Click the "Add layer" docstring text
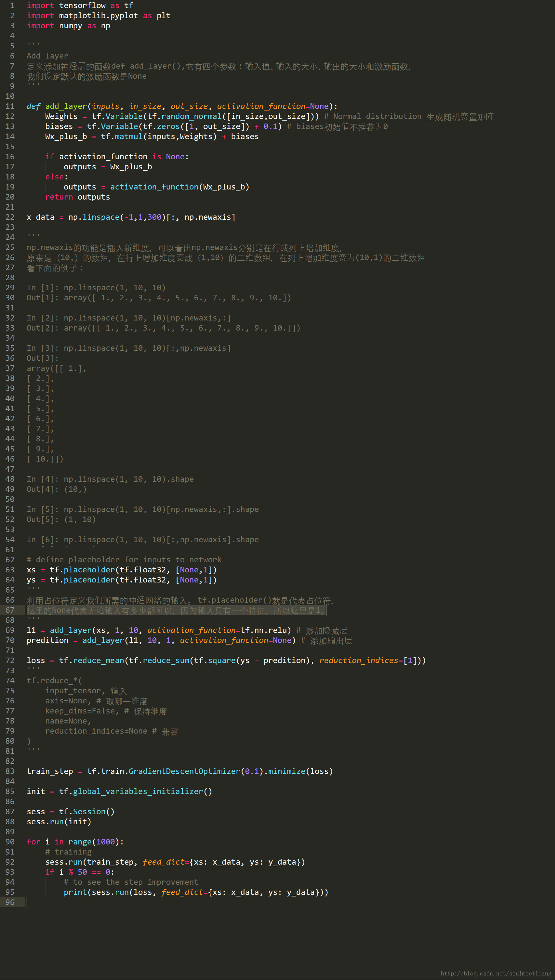 [x=47, y=56]
